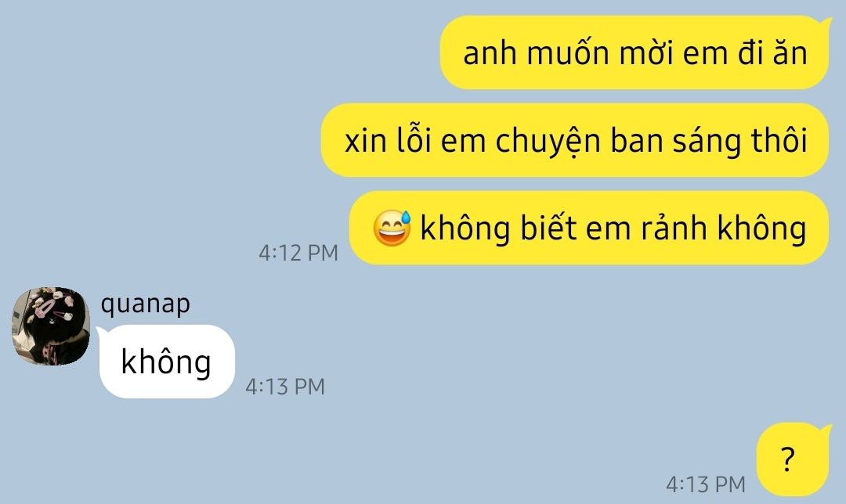The width and height of the screenshot is (846, 504).
Task: Click the word "rảnh" in the third message
Action: pyautogui.click(x=674, y=228)
